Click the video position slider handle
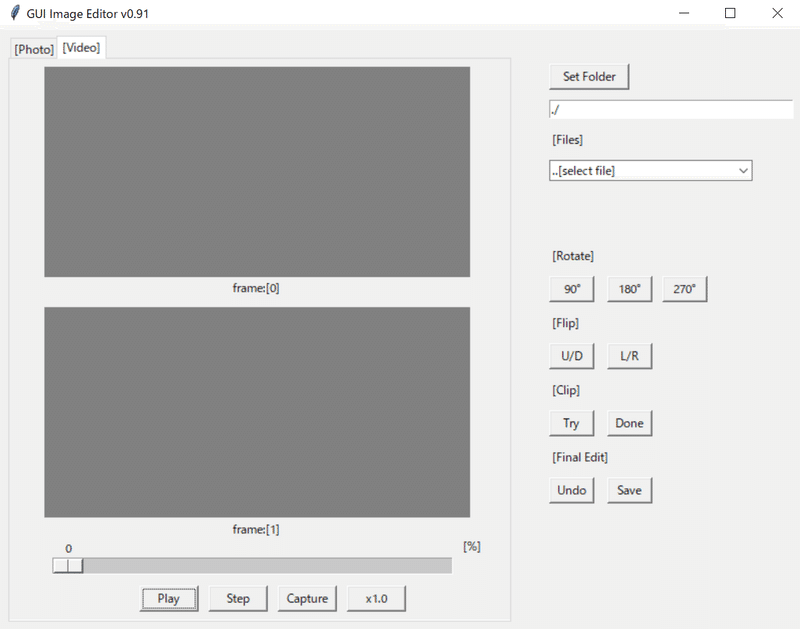This screenshot has width=800, height=629. tap(68, 566)
